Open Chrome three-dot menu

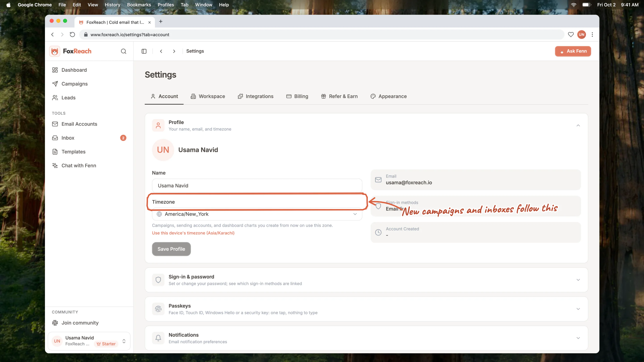[592, 34]
